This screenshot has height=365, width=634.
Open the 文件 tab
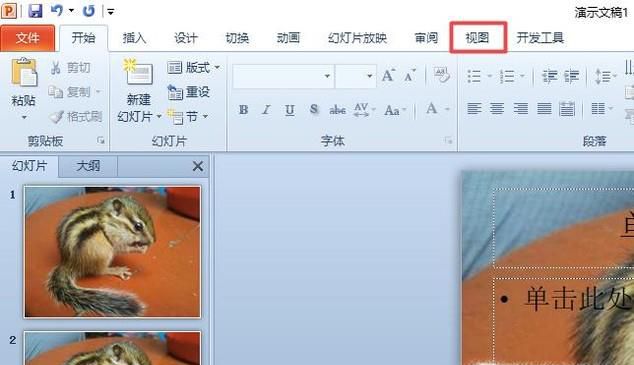tap(27, 38)
